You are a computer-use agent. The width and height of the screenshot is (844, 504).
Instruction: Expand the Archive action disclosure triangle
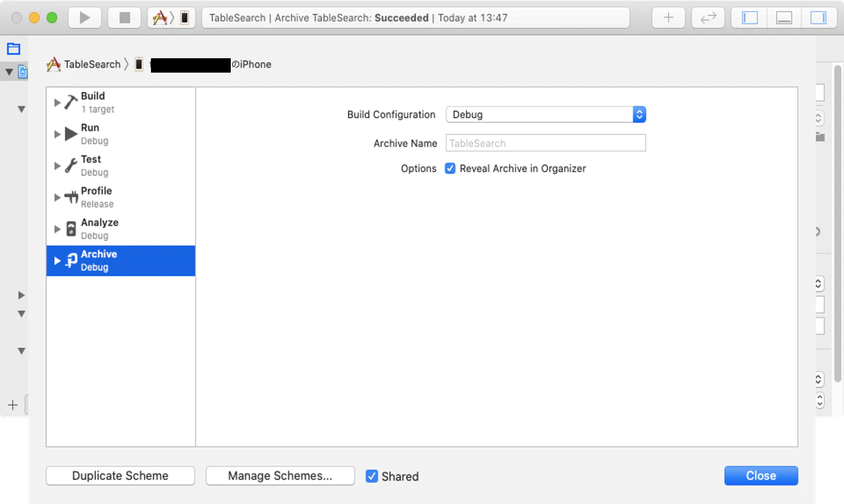57,260
